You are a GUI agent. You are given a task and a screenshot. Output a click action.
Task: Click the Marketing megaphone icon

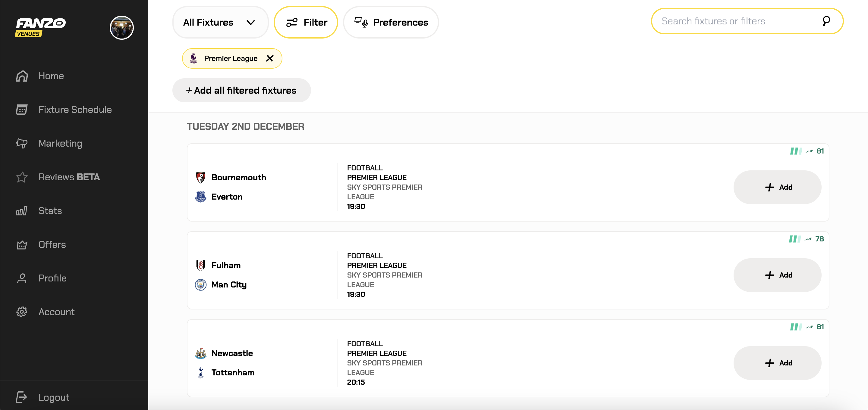pyautogui.click(x=22, y=143)
